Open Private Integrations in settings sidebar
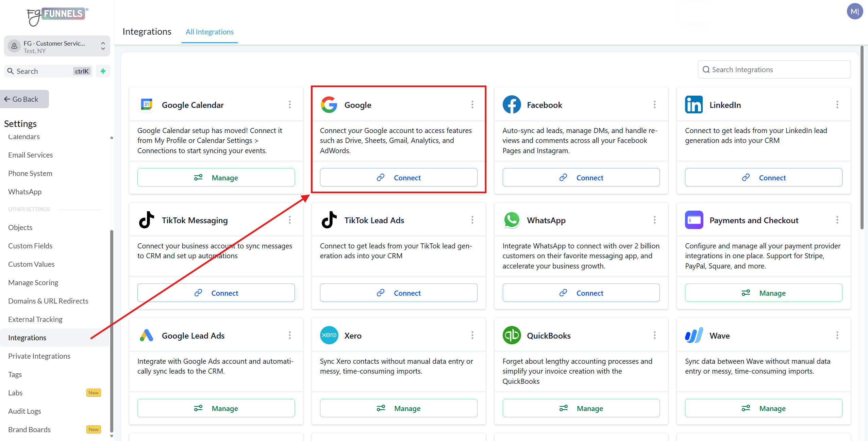Screen dimensions: 868x441 click(39, 356)
